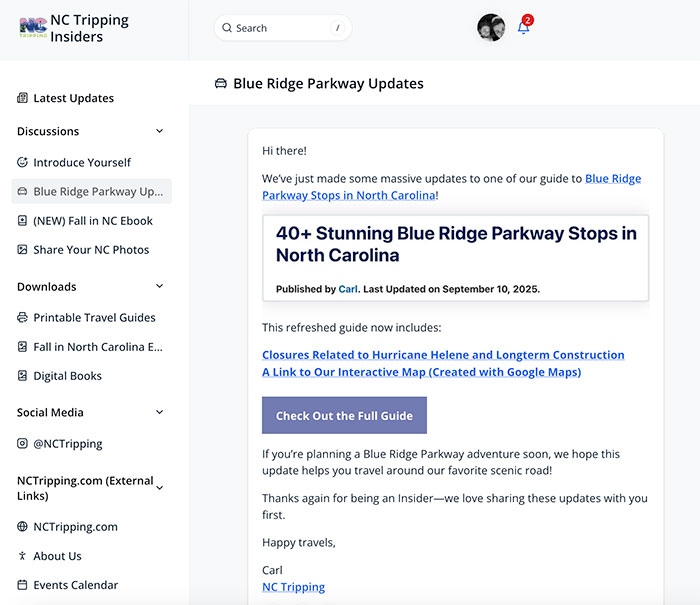Open the notification bell icon
Screen dimensions: 700x605
point(523,28)
